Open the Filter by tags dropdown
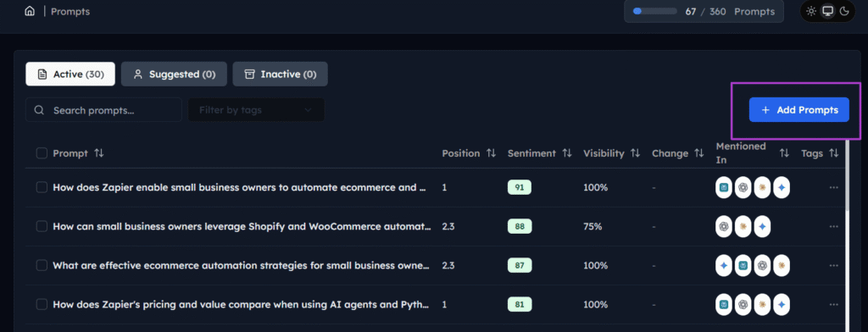Viewport: 868px width, 332px height. (256, 110)
